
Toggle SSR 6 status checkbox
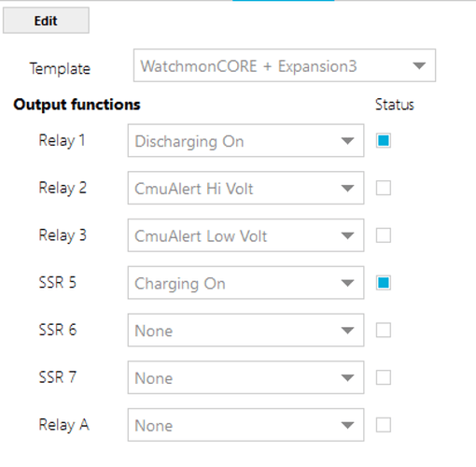click(384, 330)
